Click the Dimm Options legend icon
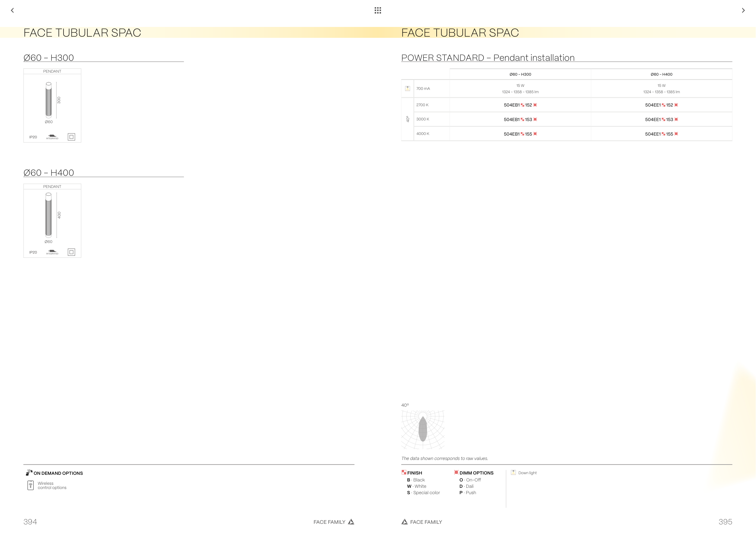The width and height of the screenshot is (756, 535). (x=456, y=472)
